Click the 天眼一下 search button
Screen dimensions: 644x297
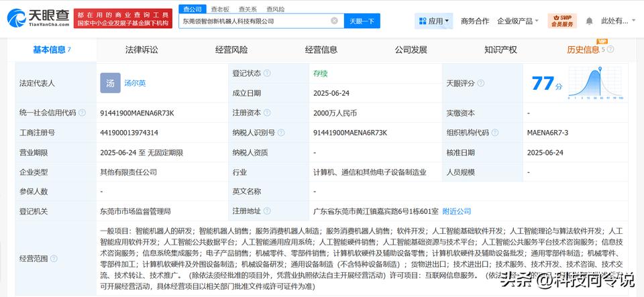click(362, 21)
